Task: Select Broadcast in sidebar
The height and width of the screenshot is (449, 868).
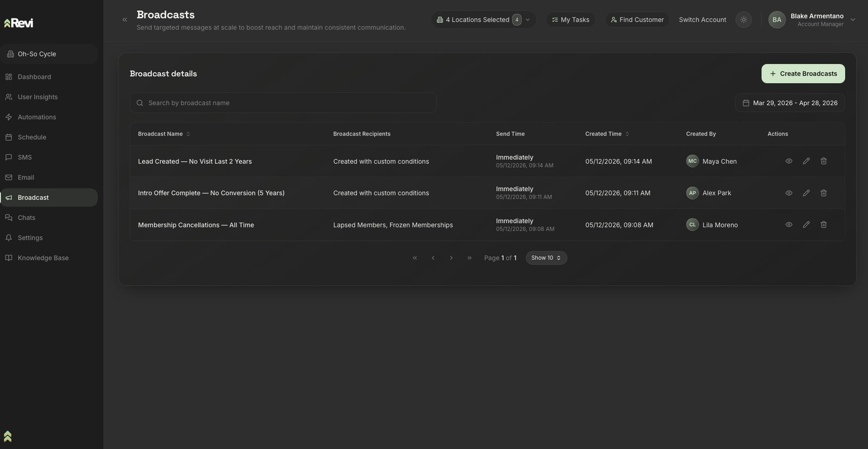Action: click(49, 198)
